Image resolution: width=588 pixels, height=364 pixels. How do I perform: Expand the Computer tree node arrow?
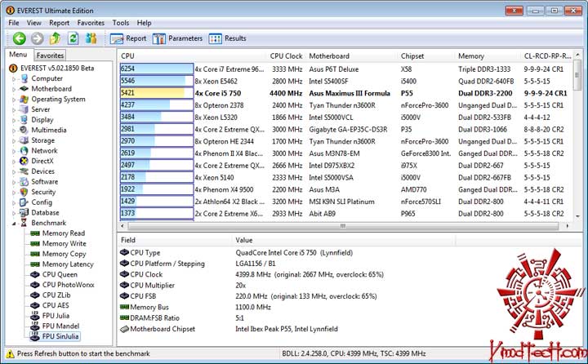click(x=14, y=79)
